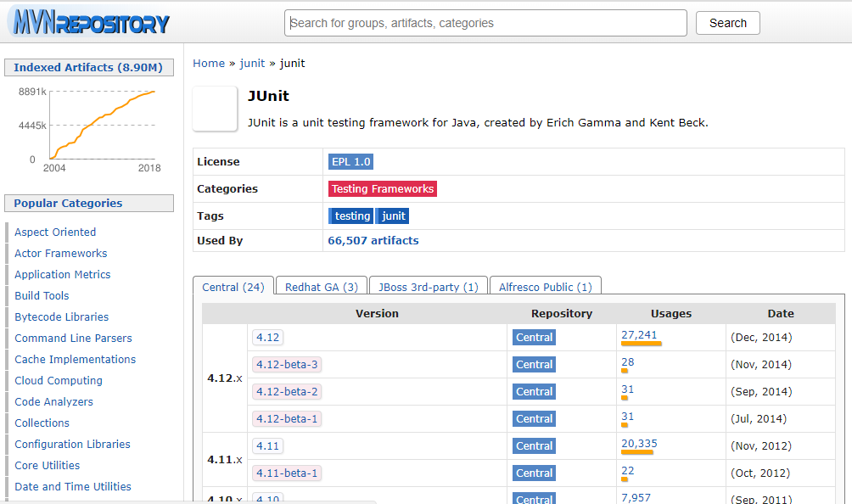Click the junit tag
Viewport: 852px width, 504px height.
click(x=393, y=216)
